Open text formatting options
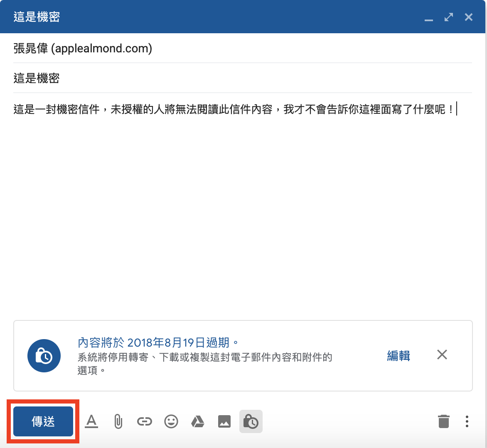This screenshot has width=487, height=448. point(91,421)
